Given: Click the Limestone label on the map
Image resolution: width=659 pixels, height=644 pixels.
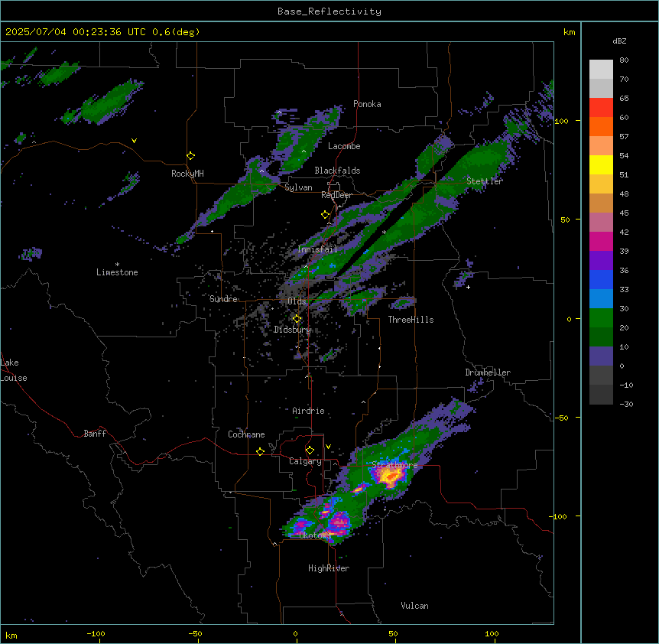Looking at the screenshot, I should [x=117, y=272].
